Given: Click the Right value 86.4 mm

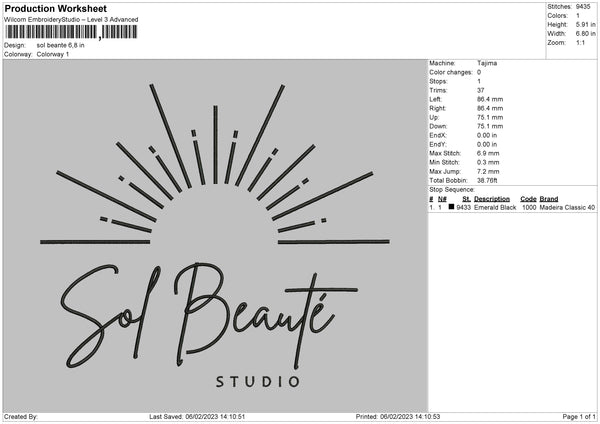Looking at the screenshot, I should click(x=490, y=108).
